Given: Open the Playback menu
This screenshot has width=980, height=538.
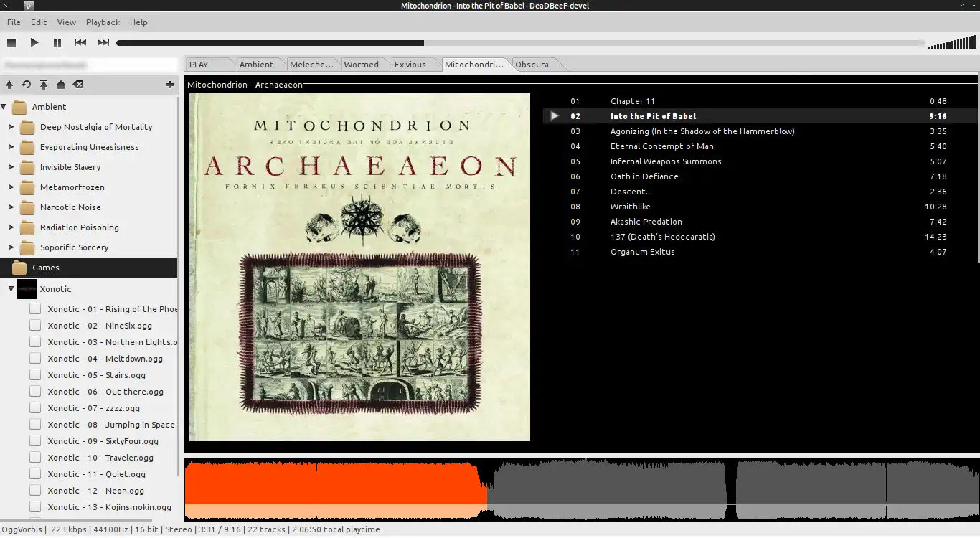Looking at the screenshot, I should click(x=103, y=22).
